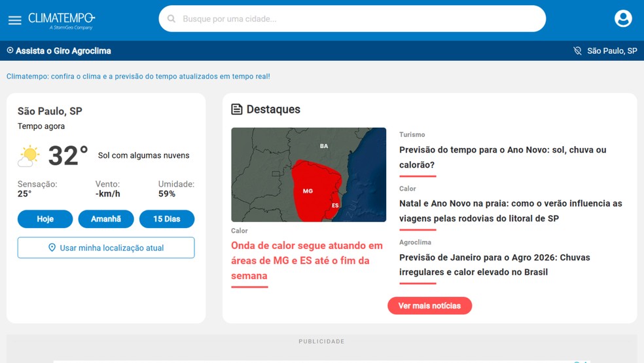Click the Tempo agora label
Image resolution: width=644 pixels, height=363 pixels.
point(41,126)
